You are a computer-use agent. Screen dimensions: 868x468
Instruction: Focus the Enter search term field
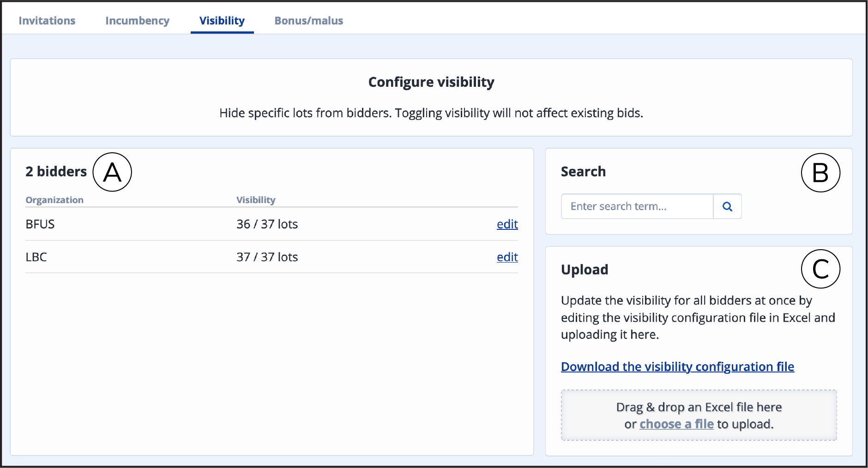637,206
